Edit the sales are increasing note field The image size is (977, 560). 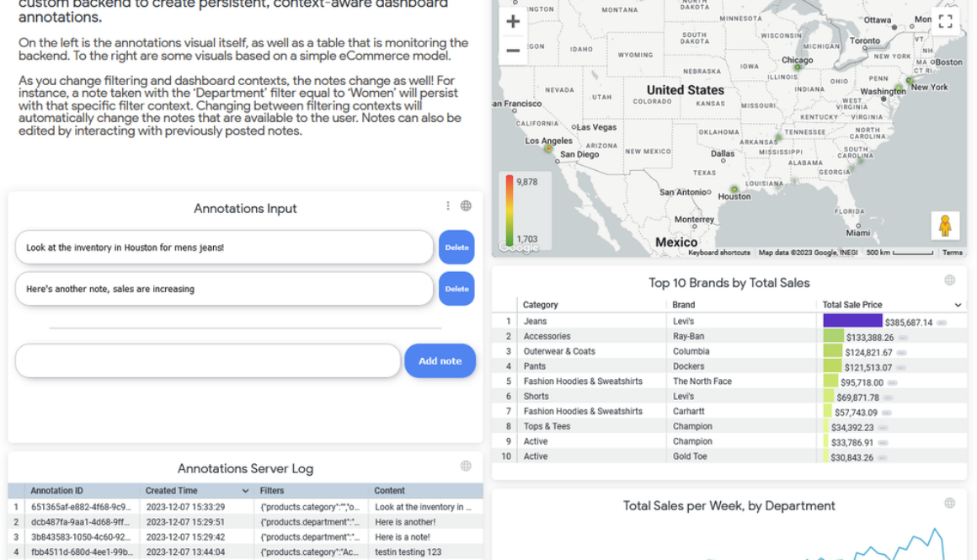(x=224, y=289)
